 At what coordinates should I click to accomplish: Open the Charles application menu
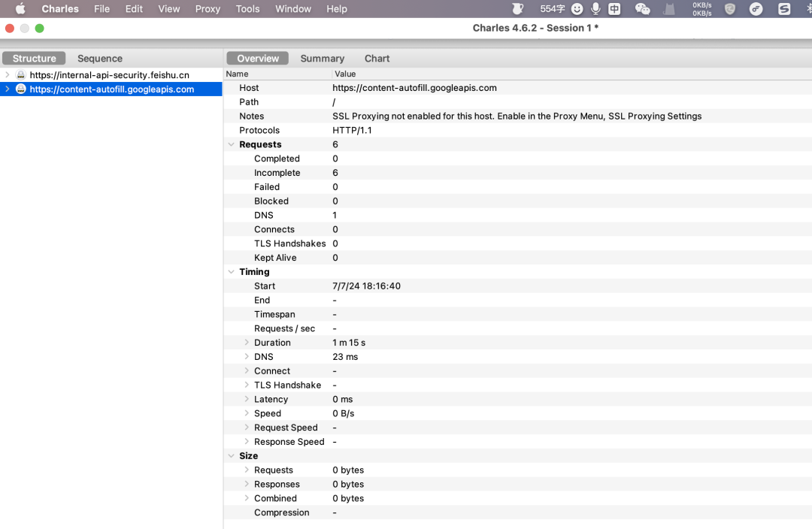pyautogui.click(x=60, y=9)
